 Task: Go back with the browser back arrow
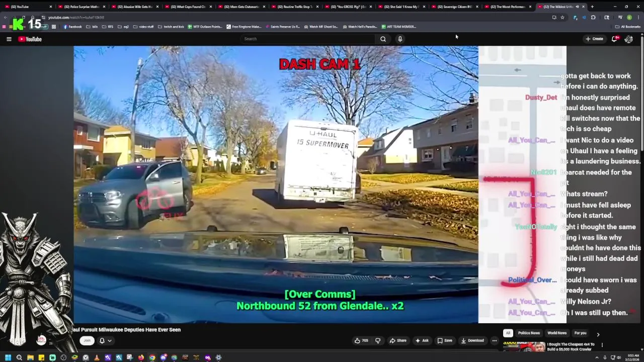tap(6, 17)
